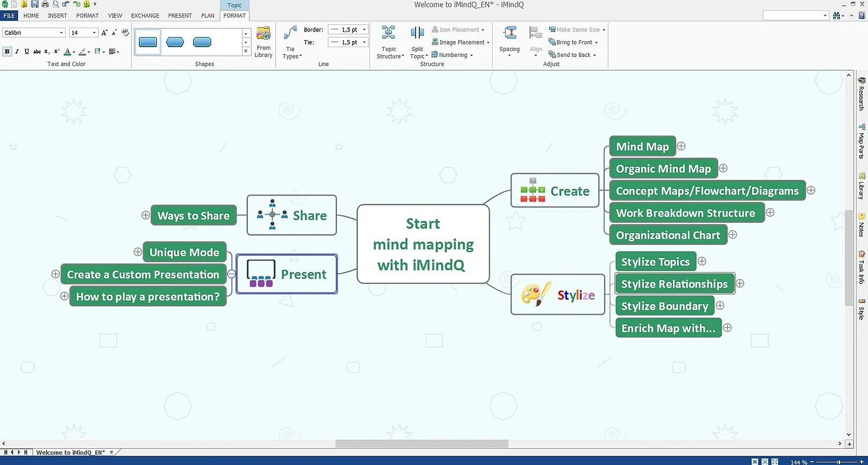
Task: Switch to the EXCHANGE ribbon tab
Action: click(x=145, y=16)
